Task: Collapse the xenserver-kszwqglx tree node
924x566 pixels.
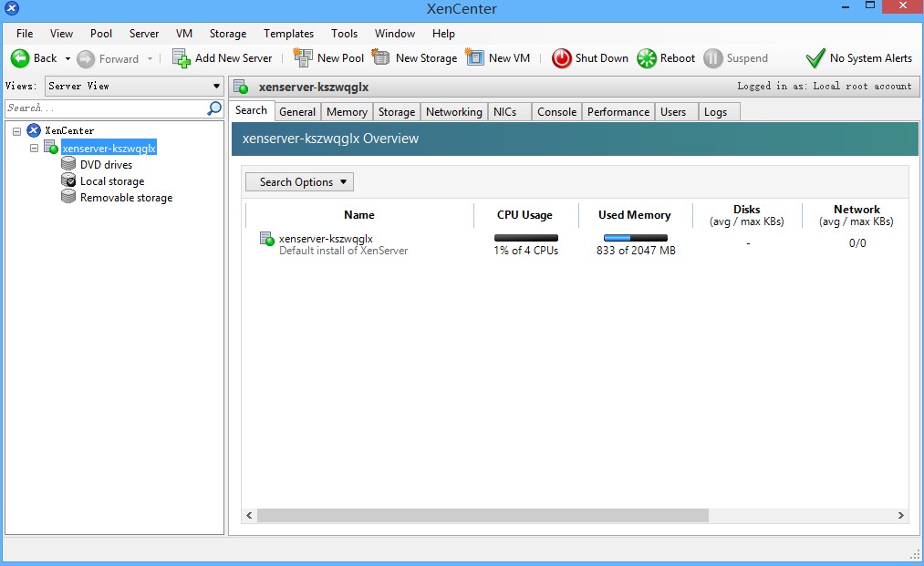Action: pos(34,148)
